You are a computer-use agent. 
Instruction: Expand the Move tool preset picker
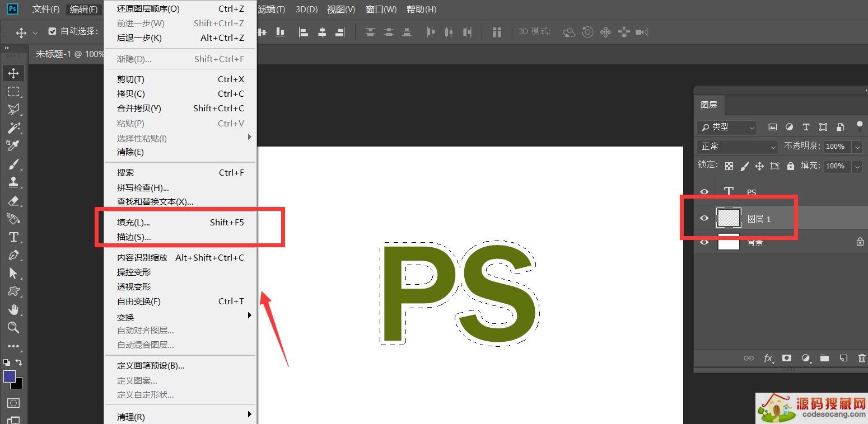click(35, 32)
